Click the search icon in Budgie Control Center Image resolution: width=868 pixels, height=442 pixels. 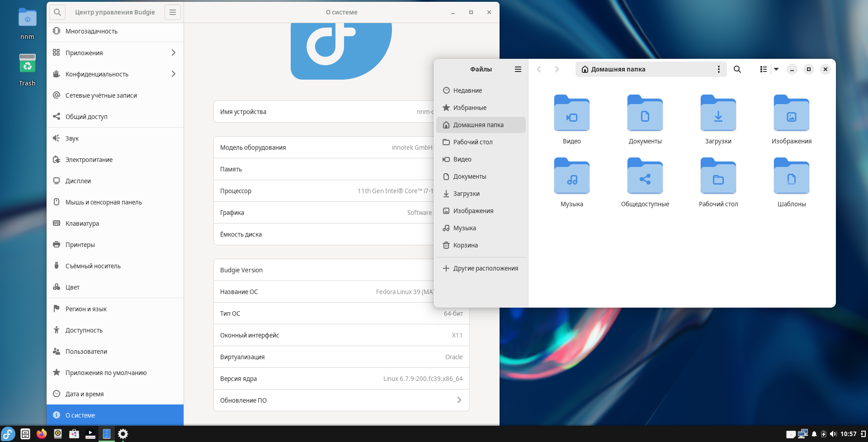click(57, 12)
